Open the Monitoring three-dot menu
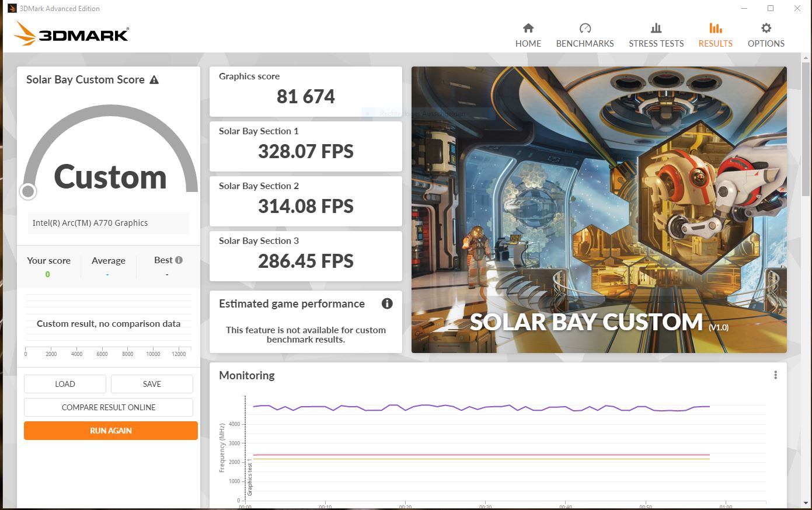The image size is (812, 510). (x=775, y=375)
